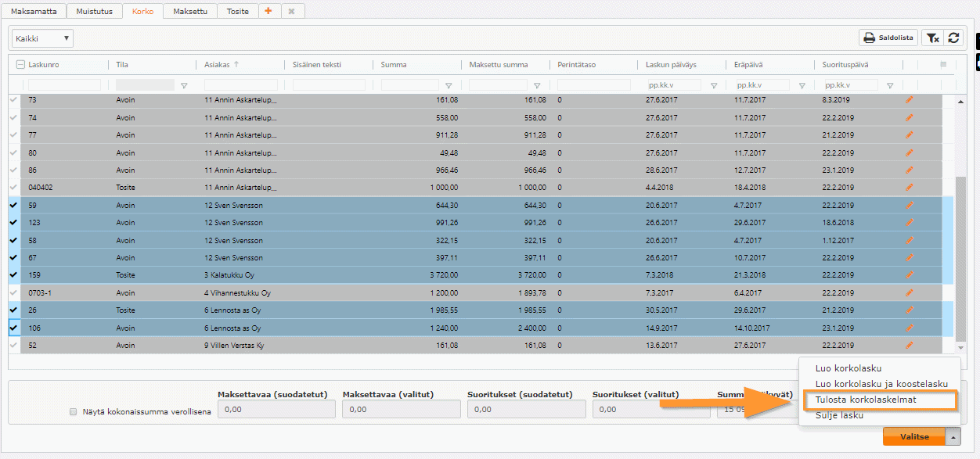980x459 pixels.
Task: Click the pencil icon on row 159
Action: point(910,275)
